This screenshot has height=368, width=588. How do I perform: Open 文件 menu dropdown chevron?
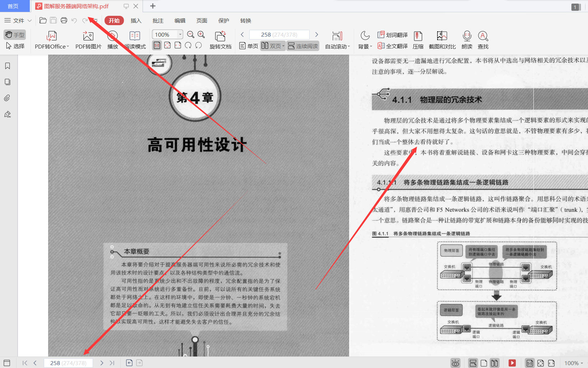[x=29, y=20]
